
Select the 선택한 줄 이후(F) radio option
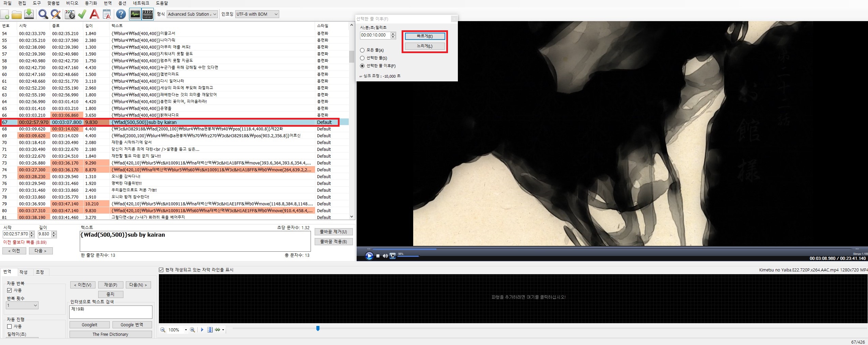coord(378,66)
